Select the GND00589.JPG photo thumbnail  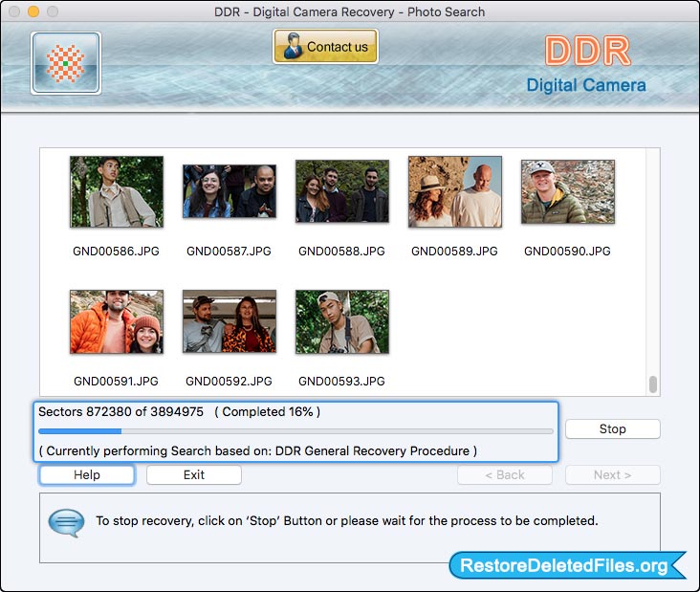(x=455, y=191)
